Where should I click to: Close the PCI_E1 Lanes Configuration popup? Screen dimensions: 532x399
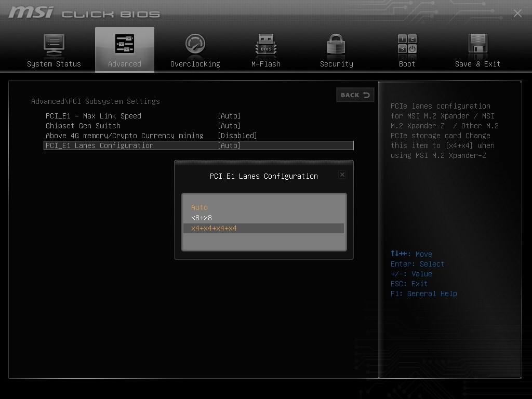tap(342, 175)
